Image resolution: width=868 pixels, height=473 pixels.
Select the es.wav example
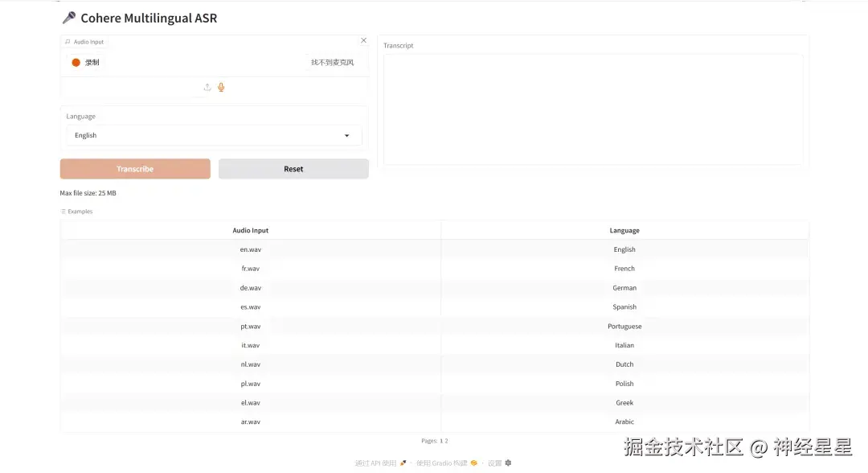(250, 306)
